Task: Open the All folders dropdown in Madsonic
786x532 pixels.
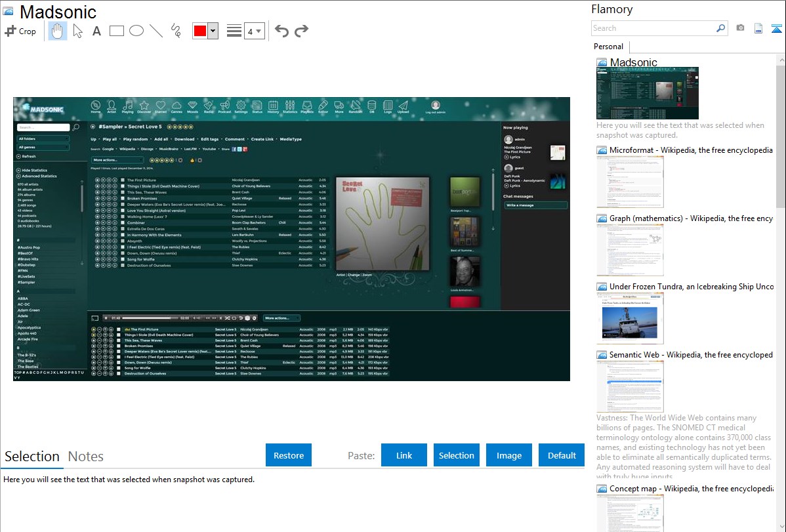Action: (43, 139)
